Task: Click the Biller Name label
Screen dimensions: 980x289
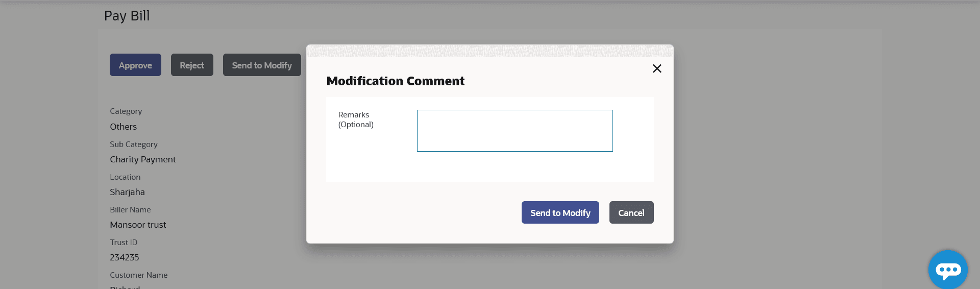Action: click(130, 210)
